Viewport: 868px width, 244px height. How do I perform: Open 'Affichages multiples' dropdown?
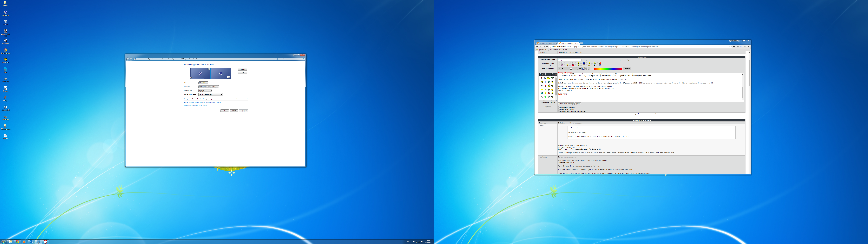pyautogui.click(x=211, y=95)
